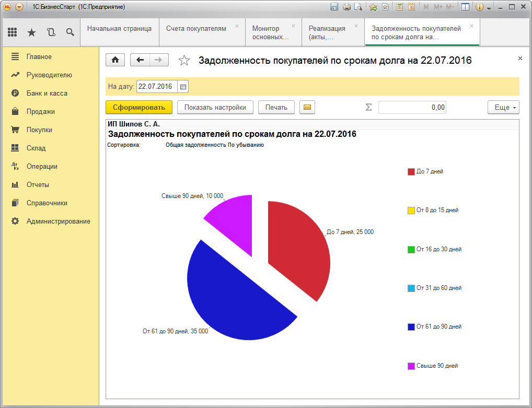Image resolution: width=532 pixels, height=408 pixels.
Task: Click the print preview icon in title bar
Action: click(x=358, y=7)
